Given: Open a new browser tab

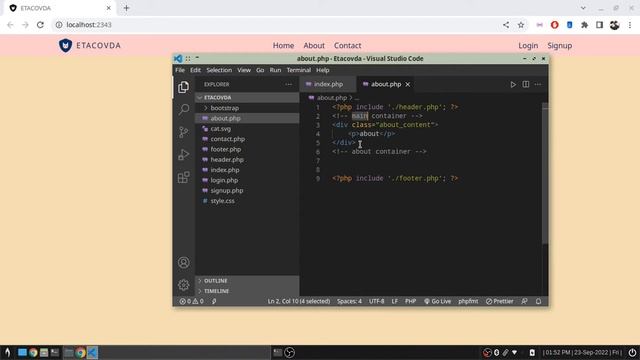Looking at the screenshot, I should pyautogui.click(x=126, y=8).
